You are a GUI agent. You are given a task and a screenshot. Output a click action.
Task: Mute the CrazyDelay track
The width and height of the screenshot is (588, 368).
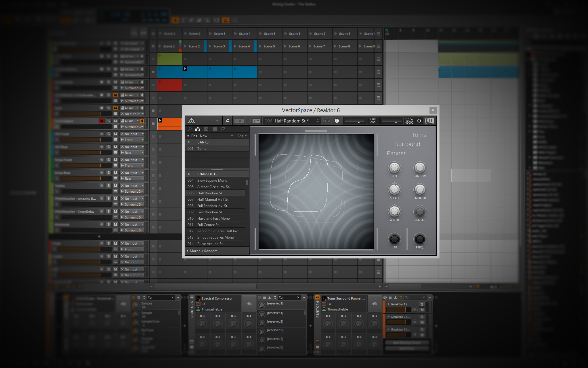coord(115,212)
